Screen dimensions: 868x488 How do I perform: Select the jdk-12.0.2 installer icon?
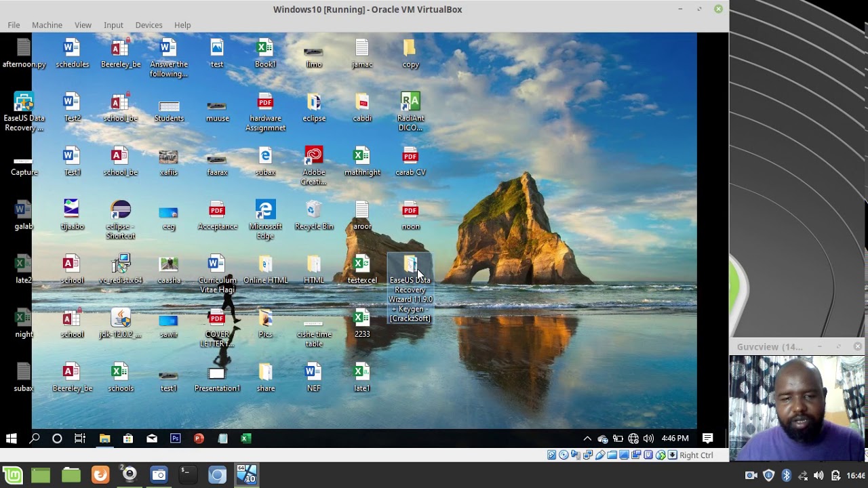pos(121,324)
